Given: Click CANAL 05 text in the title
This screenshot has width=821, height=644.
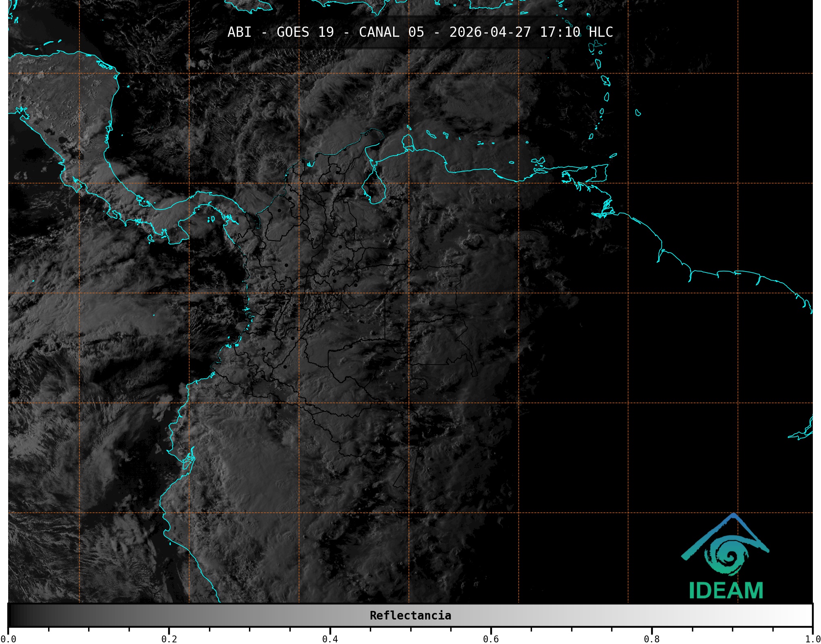Looking at the screenshot, I should [x=391, y=32].
